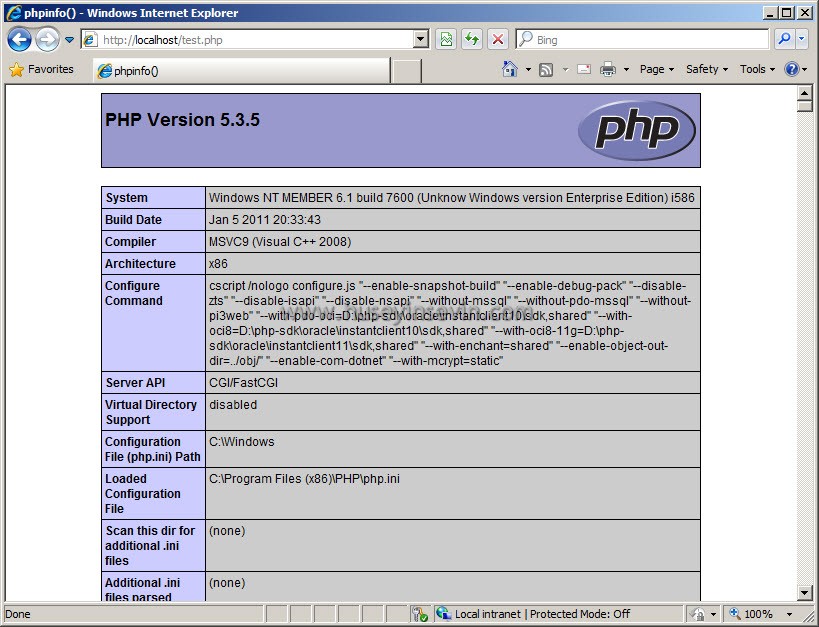The width and height of the screenshot is (819, 627).
Task: Click the 'Done' status bar text
Action: click(x=18, y=614)
